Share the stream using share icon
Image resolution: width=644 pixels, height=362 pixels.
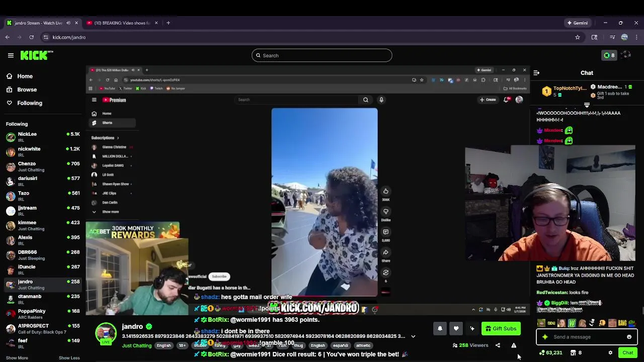click(x=498, y=345)
